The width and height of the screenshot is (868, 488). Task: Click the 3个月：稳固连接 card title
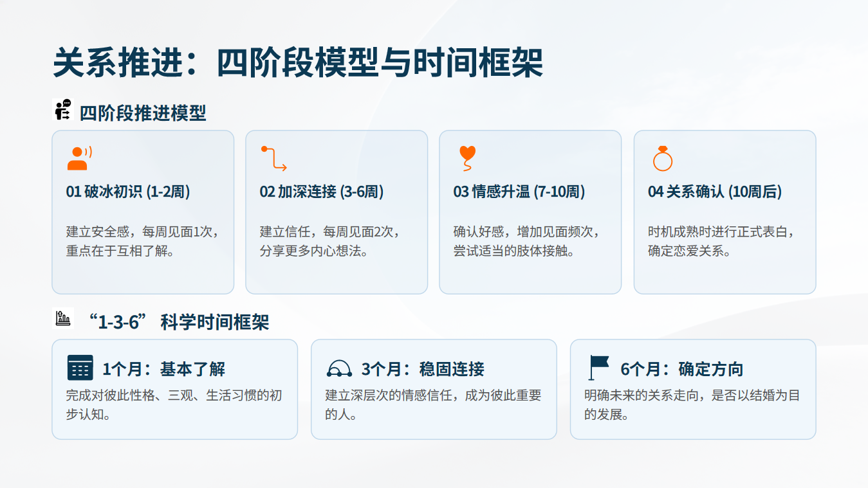[x=423, y=369]
